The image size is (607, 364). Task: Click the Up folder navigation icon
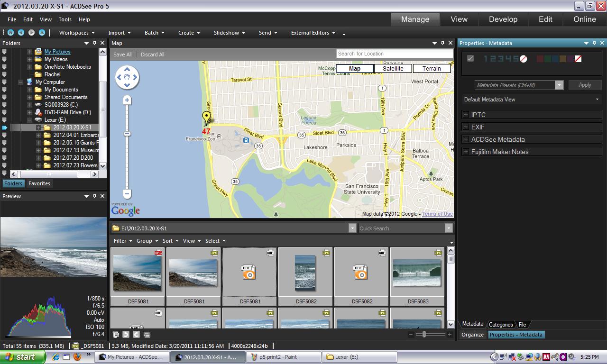tap(42, 33)
